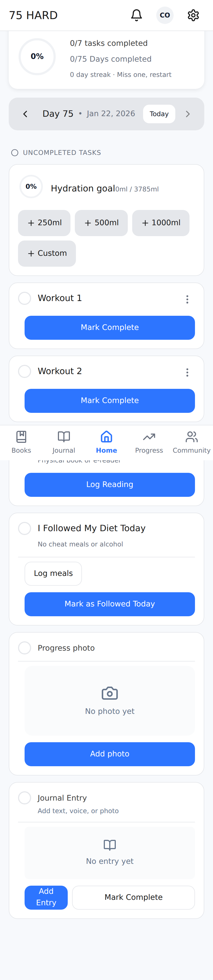Open Books tab in bottom navigation

click(21, 442)
